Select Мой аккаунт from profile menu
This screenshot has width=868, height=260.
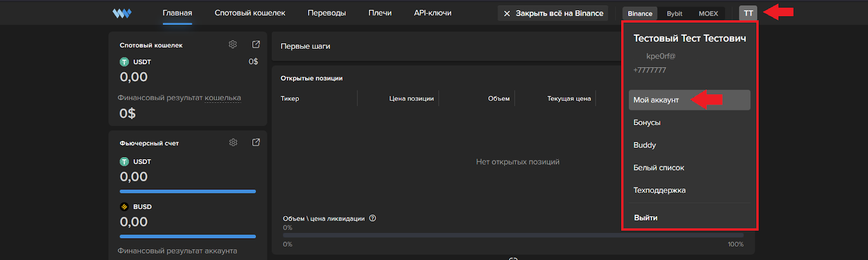click(656, 100)
